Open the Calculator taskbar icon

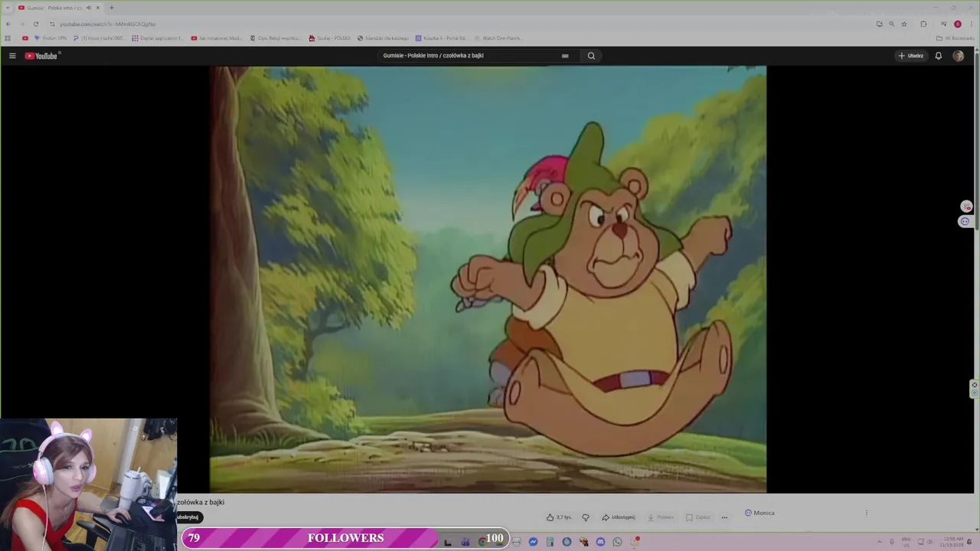pos(550,542)
